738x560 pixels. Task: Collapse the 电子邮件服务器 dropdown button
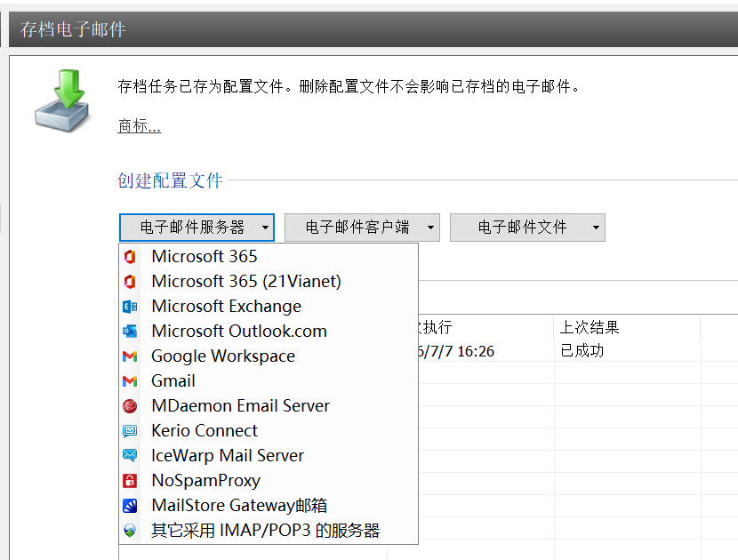[197, 228]
